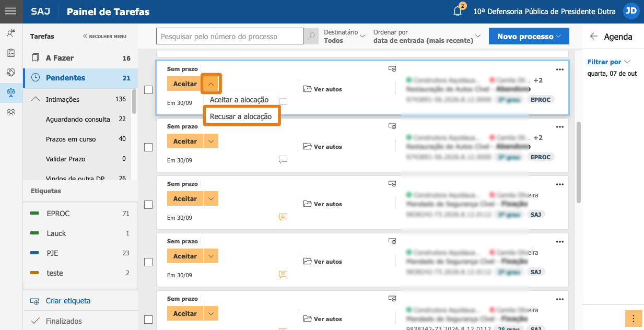Viewport: 644px width, 330px height.
Task: Click the green color bar of EPROC label
Action: [35, 214]
